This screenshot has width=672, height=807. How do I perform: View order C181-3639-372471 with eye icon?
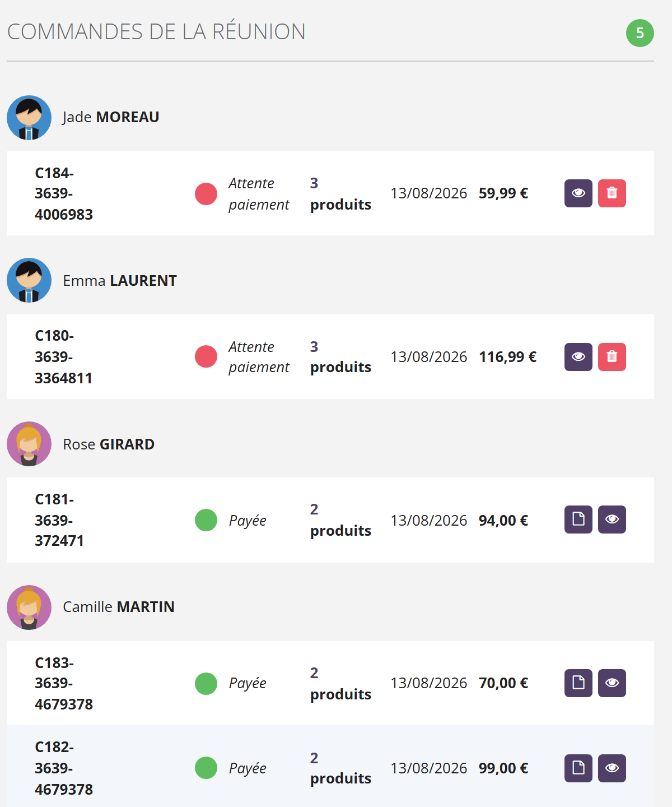click(x=612, y=520)
